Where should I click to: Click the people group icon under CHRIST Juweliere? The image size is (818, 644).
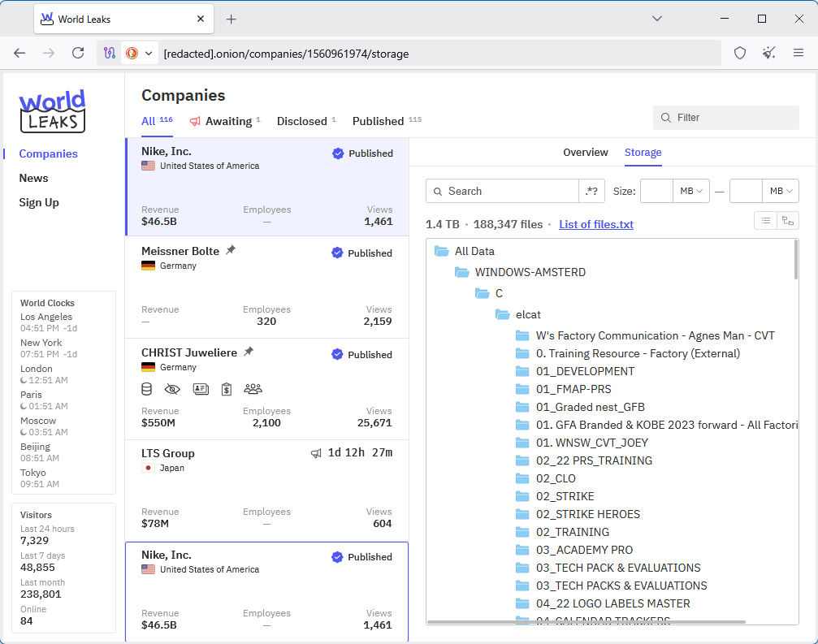253,389
